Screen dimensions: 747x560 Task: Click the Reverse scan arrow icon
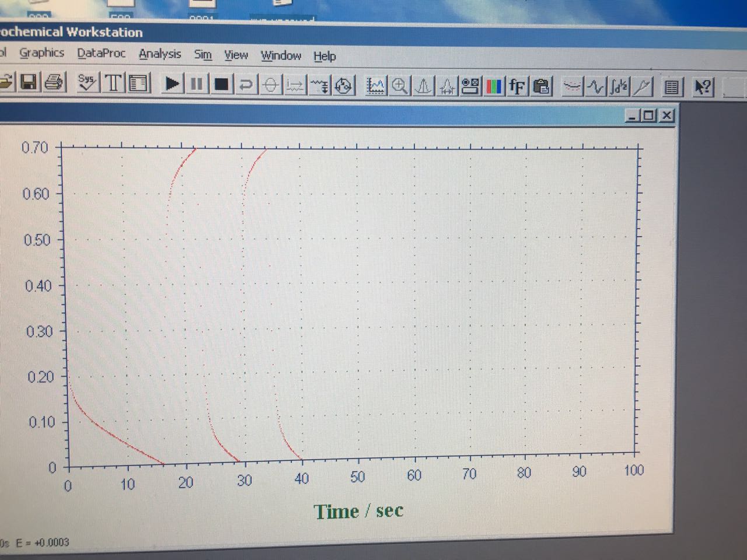click(246, 85)
